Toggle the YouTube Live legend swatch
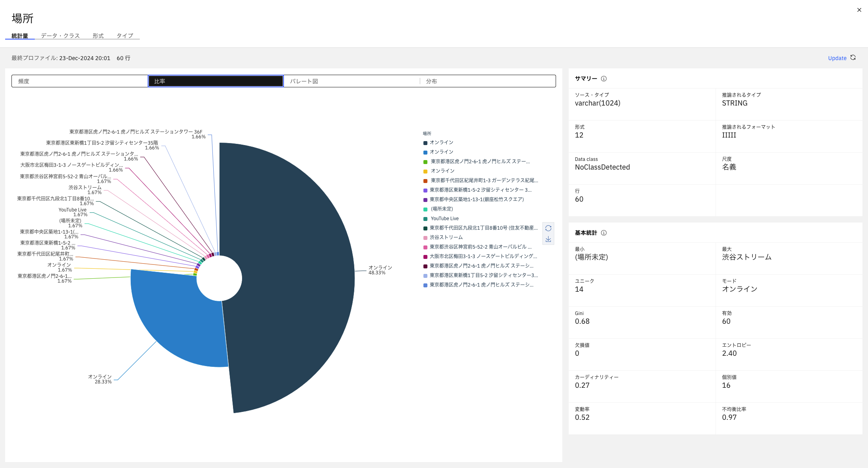The height and width of the screenshot is (468, 868). (425, 219)
